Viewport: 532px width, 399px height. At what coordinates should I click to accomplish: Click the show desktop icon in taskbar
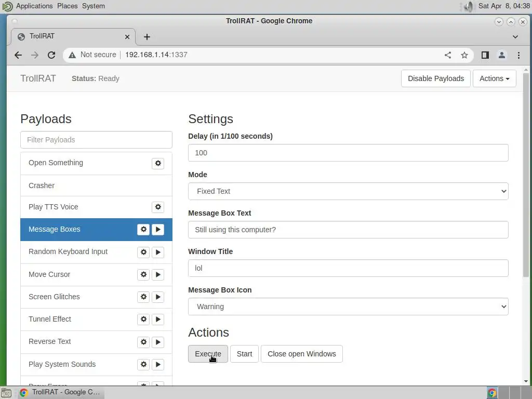(x=6, y=393)
